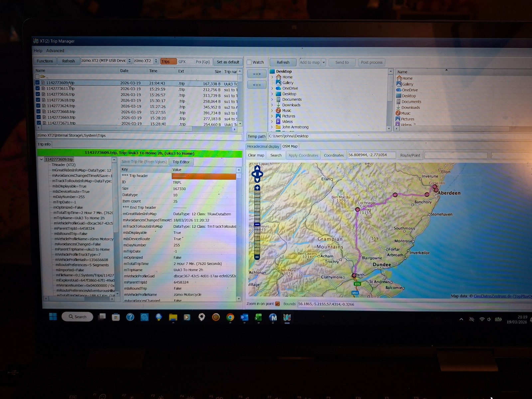Open Microsoft Store from the taskbar
Viewport: 532px width, 399px height.
coord(116,317)
